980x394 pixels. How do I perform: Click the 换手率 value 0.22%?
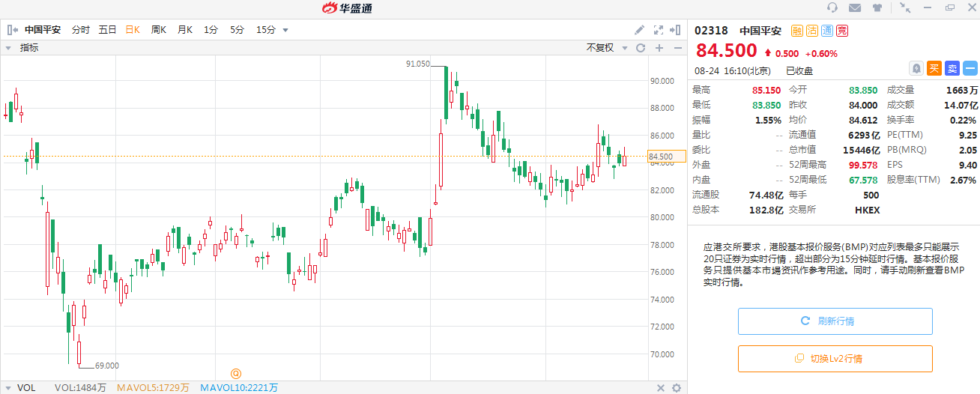[x=963, y=120]
